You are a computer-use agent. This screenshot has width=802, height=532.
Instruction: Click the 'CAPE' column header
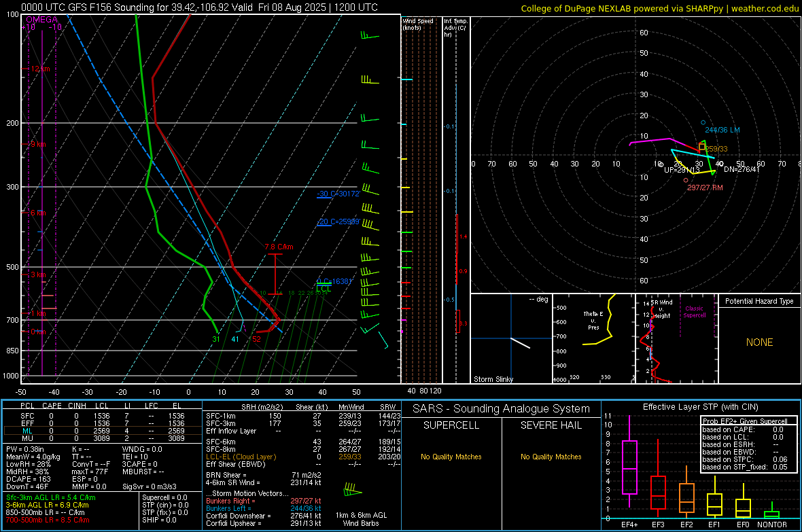pyautogui.click(x=52, y=406)
